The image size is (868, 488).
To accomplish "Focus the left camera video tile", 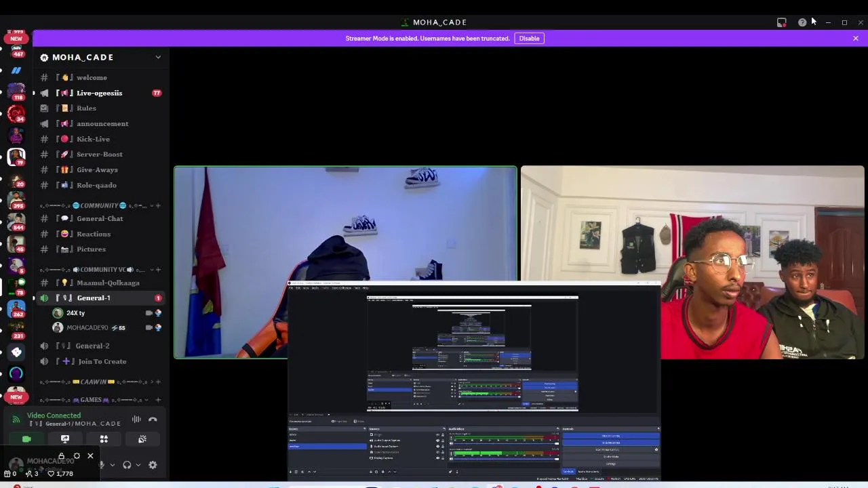I will click(x=345, y=262).
